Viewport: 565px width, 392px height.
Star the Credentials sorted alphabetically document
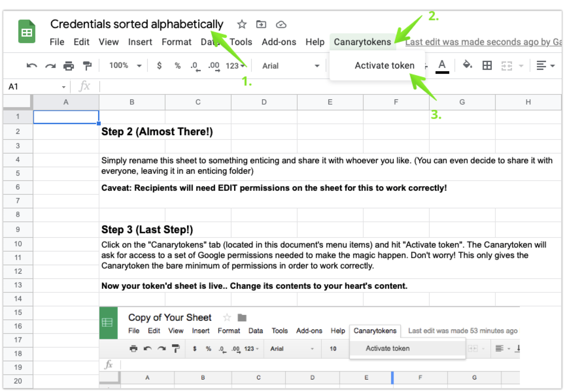242,24
